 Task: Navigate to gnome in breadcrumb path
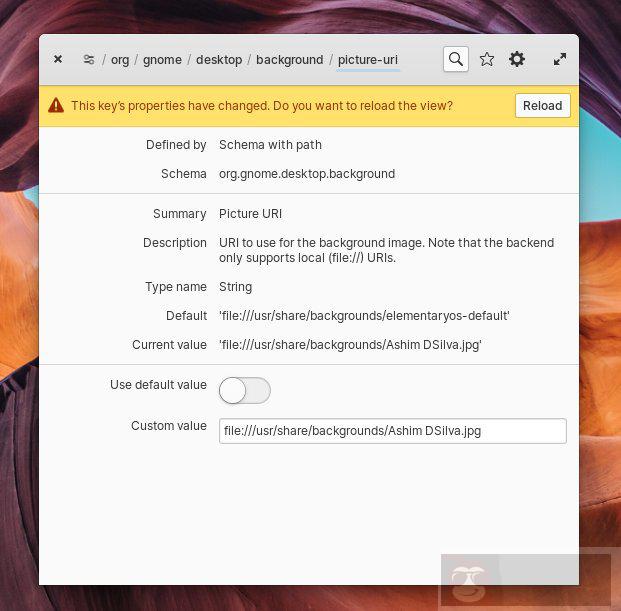[x=162, y=60]
